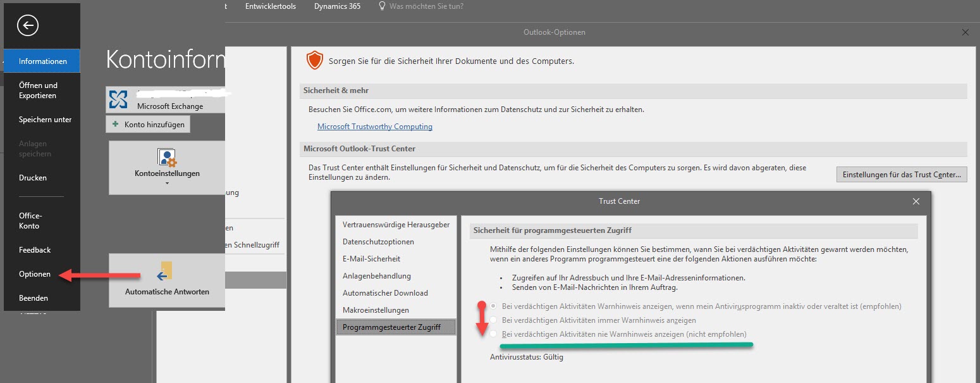Select 'Datenschutzoptionen' in Trust Center
Viewport: 980px width, 383px height.
point(396,242)
